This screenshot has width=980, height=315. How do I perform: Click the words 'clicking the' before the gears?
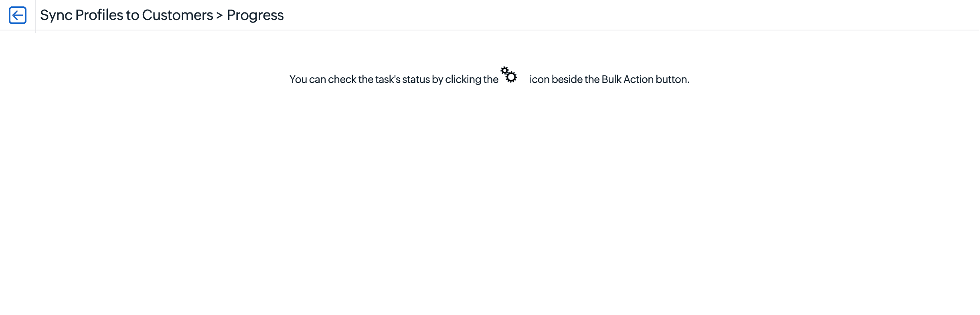point(472,79)
